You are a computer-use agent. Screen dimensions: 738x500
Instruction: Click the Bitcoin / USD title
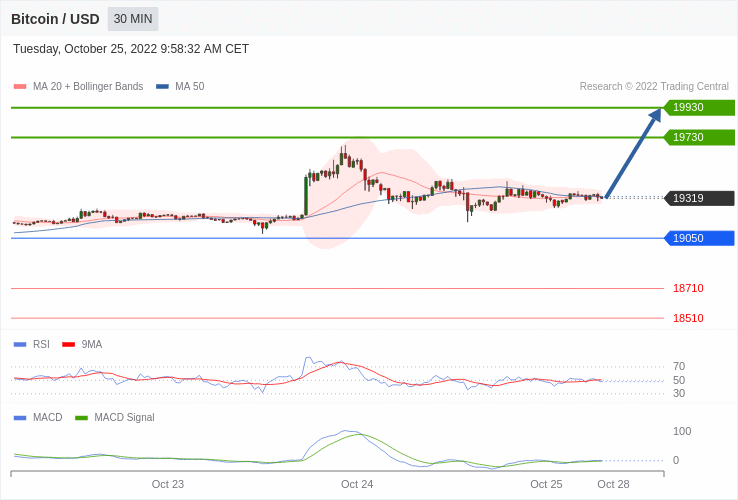(x=55, y=19)
